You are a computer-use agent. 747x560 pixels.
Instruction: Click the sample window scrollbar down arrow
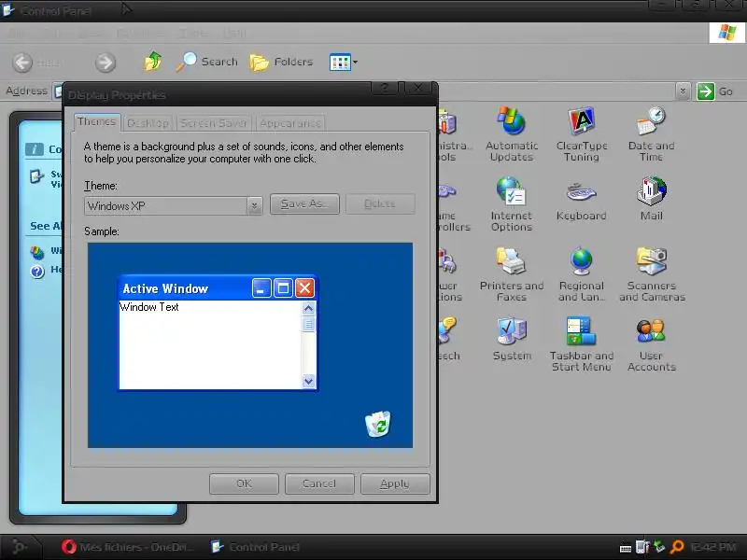coord(308,381)
